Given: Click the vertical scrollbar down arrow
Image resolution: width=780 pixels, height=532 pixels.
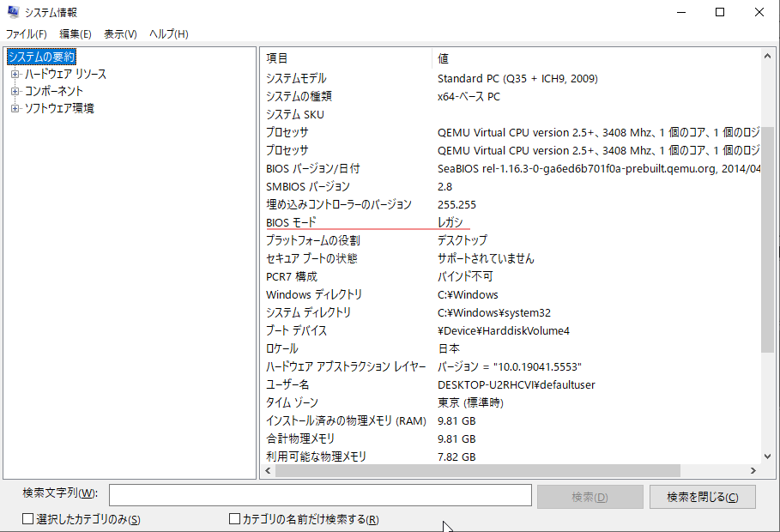Looking at the screenshot, I should (767, 456).
